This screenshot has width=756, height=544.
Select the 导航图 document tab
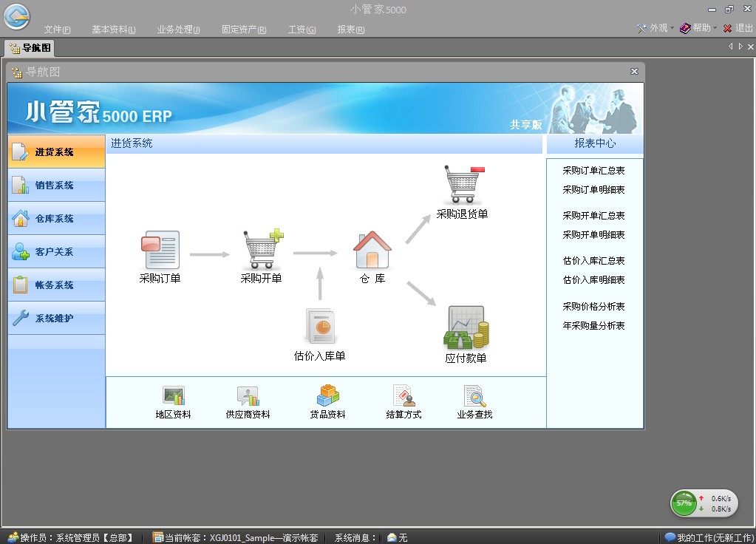coord(30,48)
